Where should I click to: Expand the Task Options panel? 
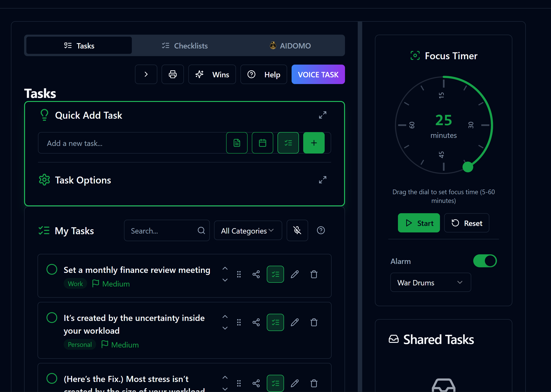322,180
